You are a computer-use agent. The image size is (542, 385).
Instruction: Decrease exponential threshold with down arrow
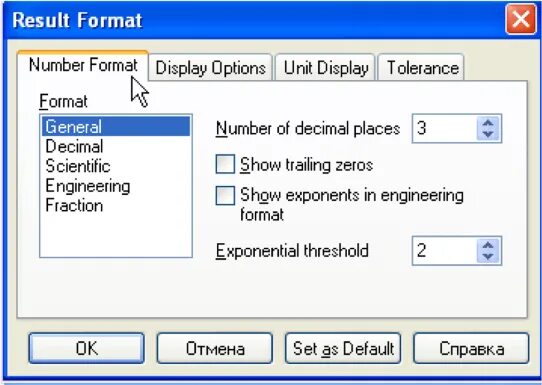[x=488, y=256]
